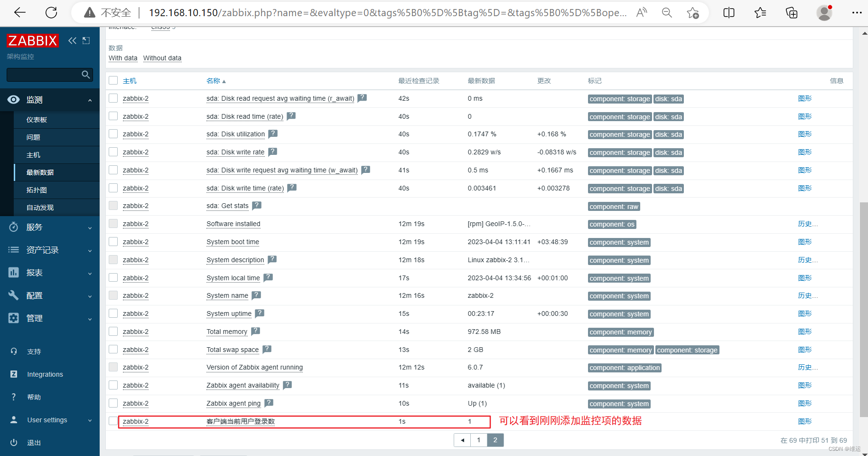Collapse the Zabbix sidebar with double arrow icon

[x=72, y=41]
